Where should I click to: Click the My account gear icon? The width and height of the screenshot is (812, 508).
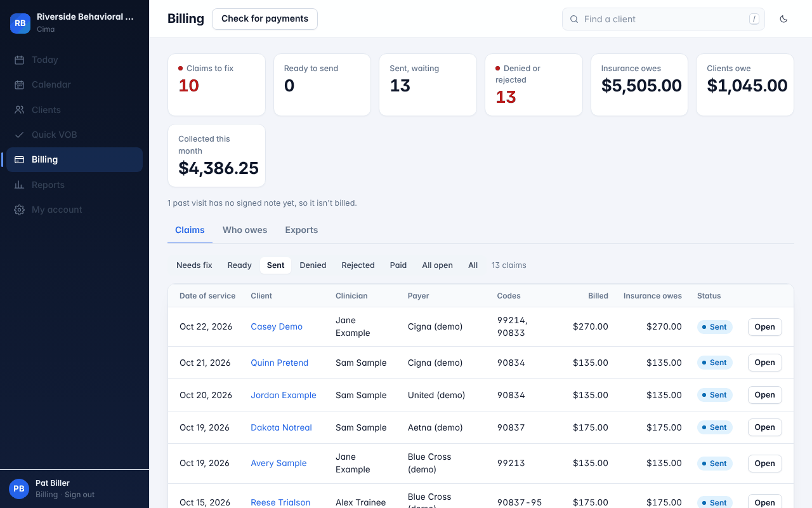click(x=20, y=210)
